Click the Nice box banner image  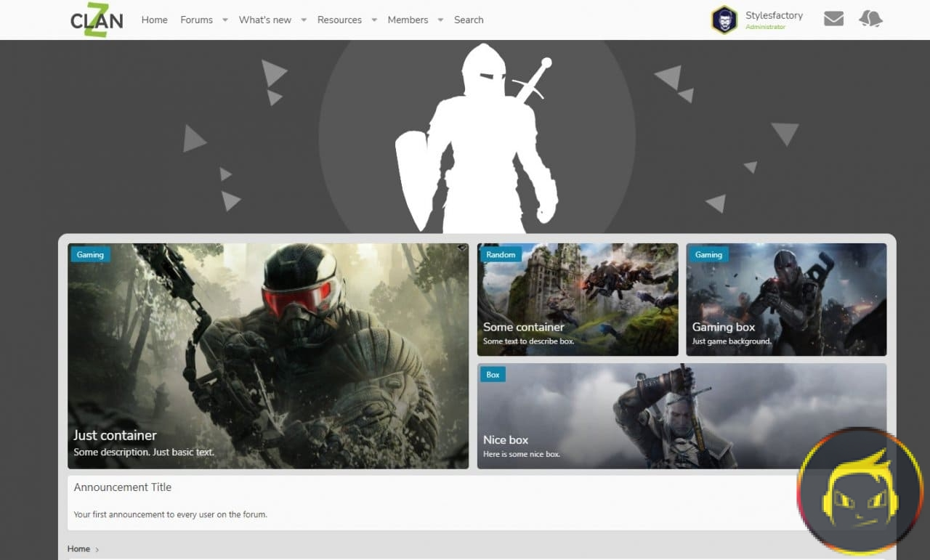pos(682,416)
